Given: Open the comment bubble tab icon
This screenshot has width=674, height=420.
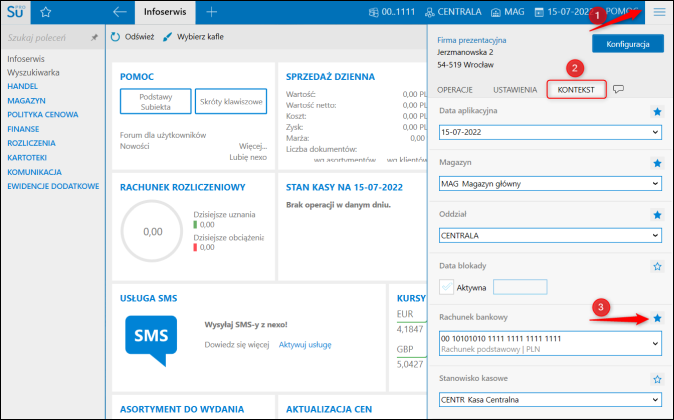Looking at the screenshot, I should pos(618,89).
